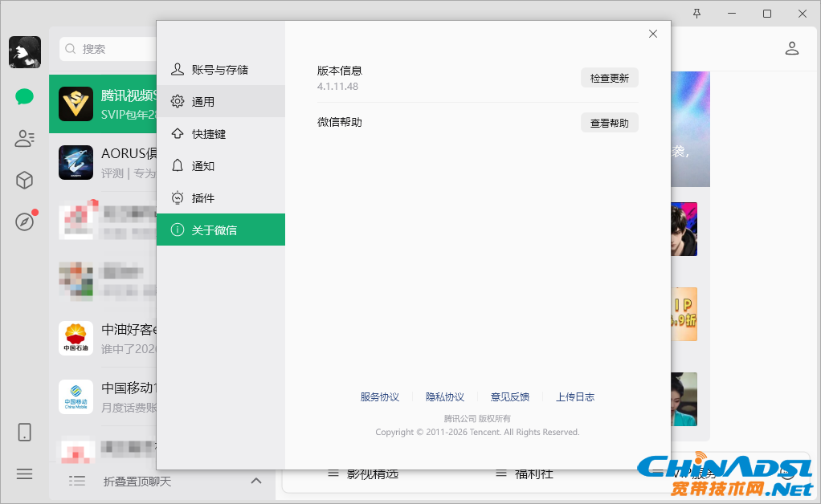Open the profile avatar in WeChat sidebar

click(25, 52)
